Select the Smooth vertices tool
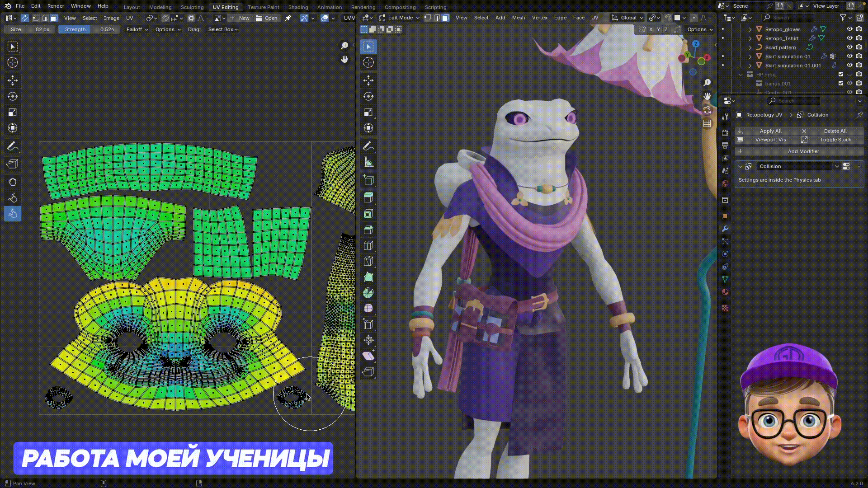868x488 pixels. click(x=368, y=309)
